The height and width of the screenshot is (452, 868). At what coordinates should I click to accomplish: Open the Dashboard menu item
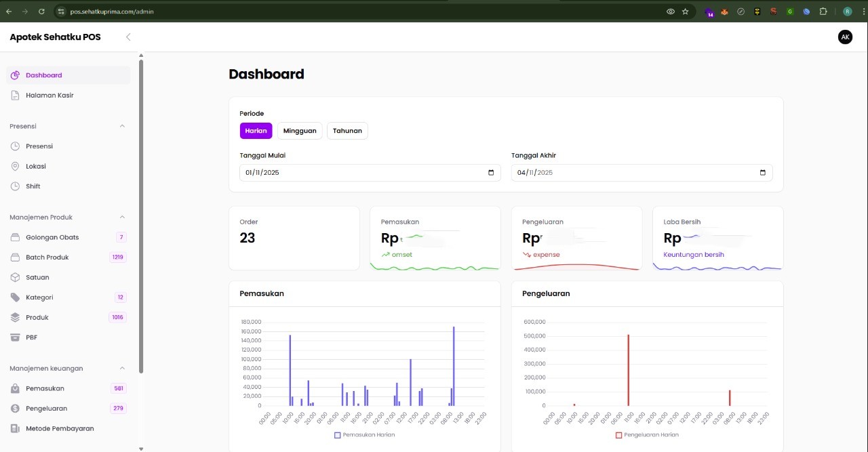click(44, 75)
